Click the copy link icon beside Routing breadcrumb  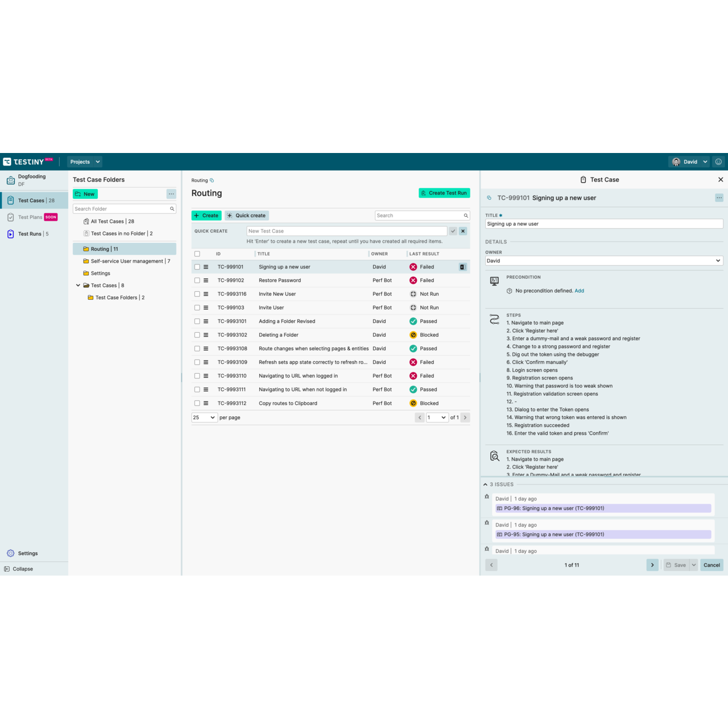pyautogui.click(x=212, y=180)
